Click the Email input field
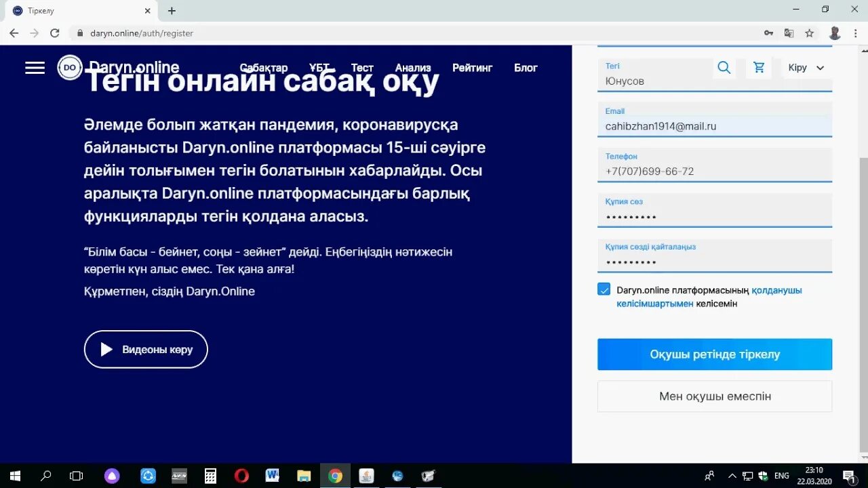868x488 pixels. coord(715,120)
